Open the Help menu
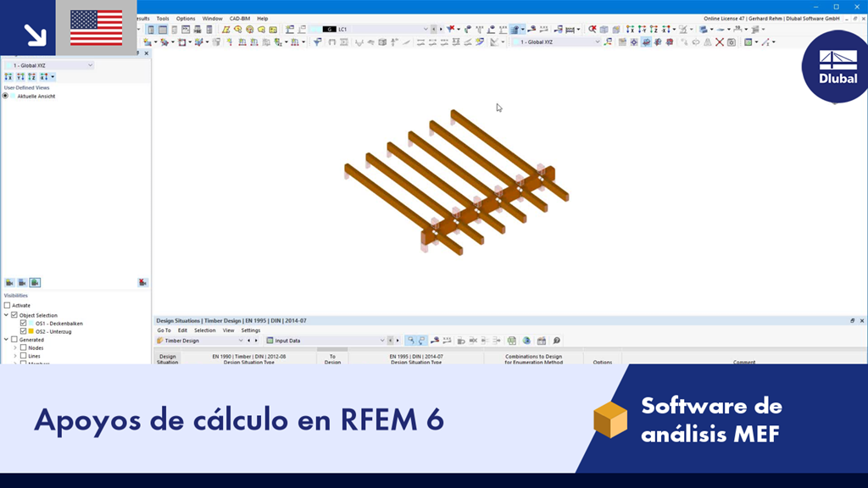The image size is (868, 488). click(263, 19)
